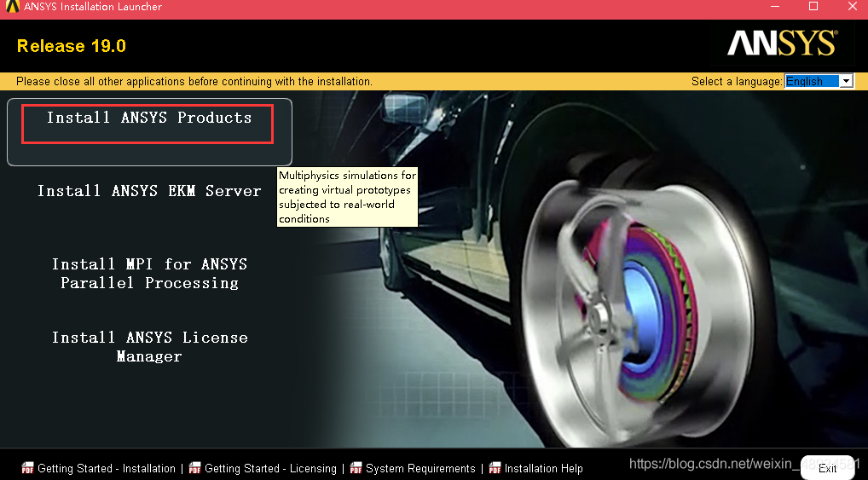
Task: Click the Exit button
Action: tap(828, 468)
